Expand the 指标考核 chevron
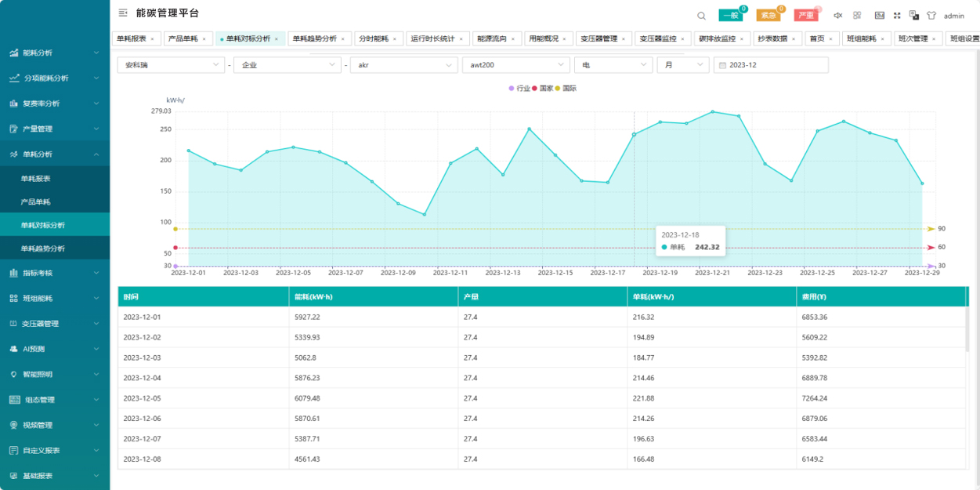 tap(96, 273)
